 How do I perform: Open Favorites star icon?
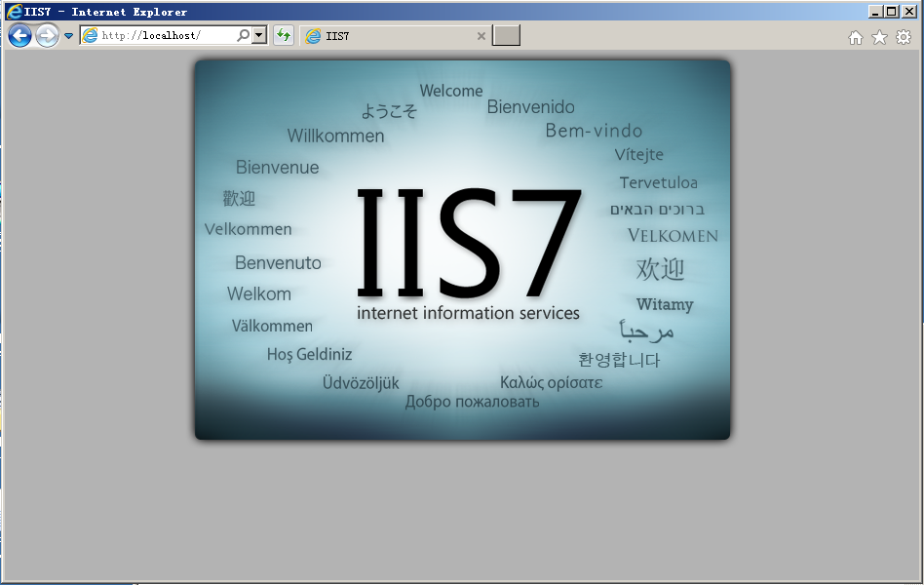point(879,38)
